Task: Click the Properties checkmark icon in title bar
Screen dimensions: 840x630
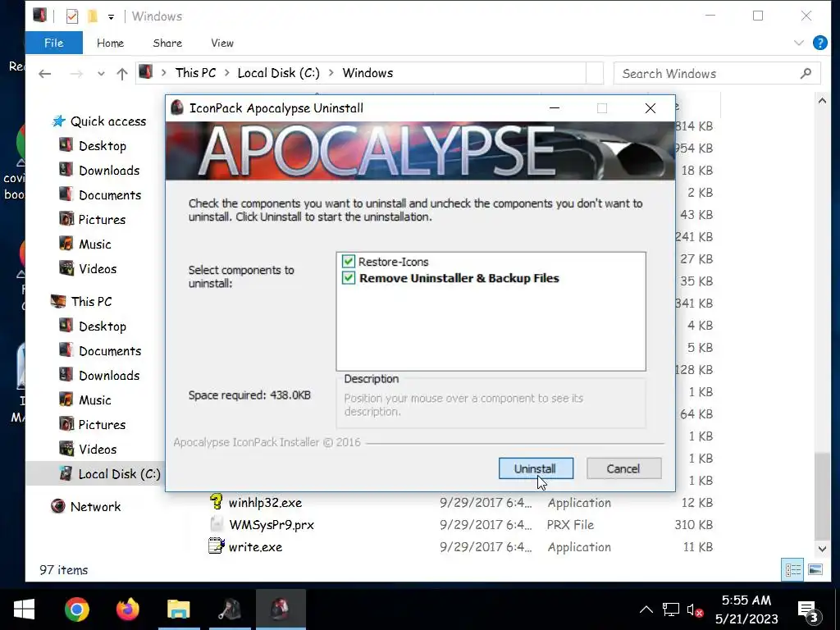Action: pos(72,16)
